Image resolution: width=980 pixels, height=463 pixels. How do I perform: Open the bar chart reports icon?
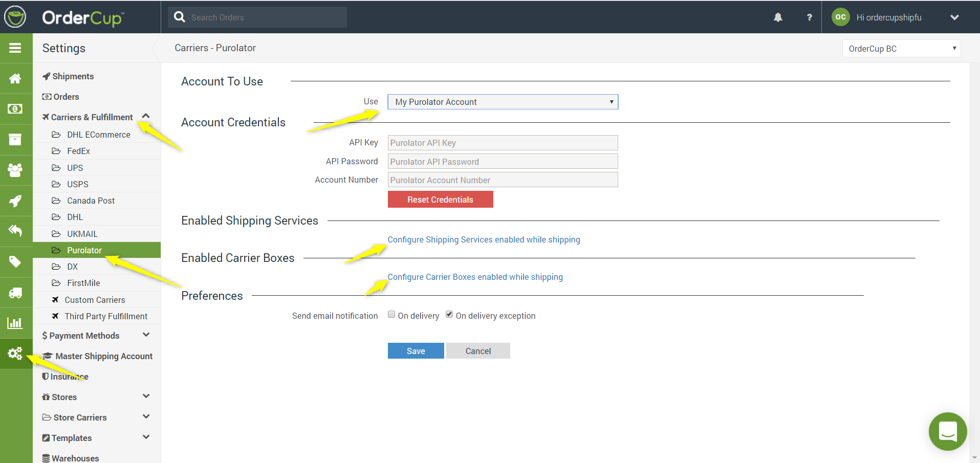coord(15,323)
